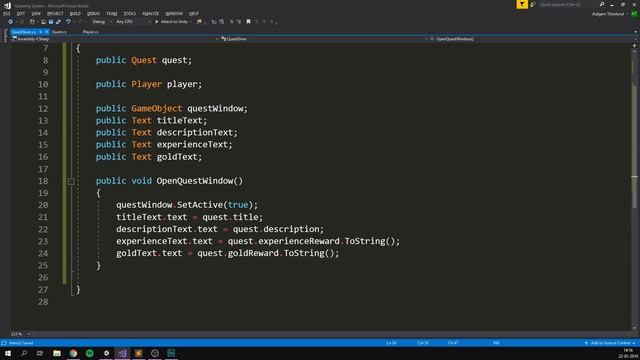Open the TOOLS menu

point(130,13)
